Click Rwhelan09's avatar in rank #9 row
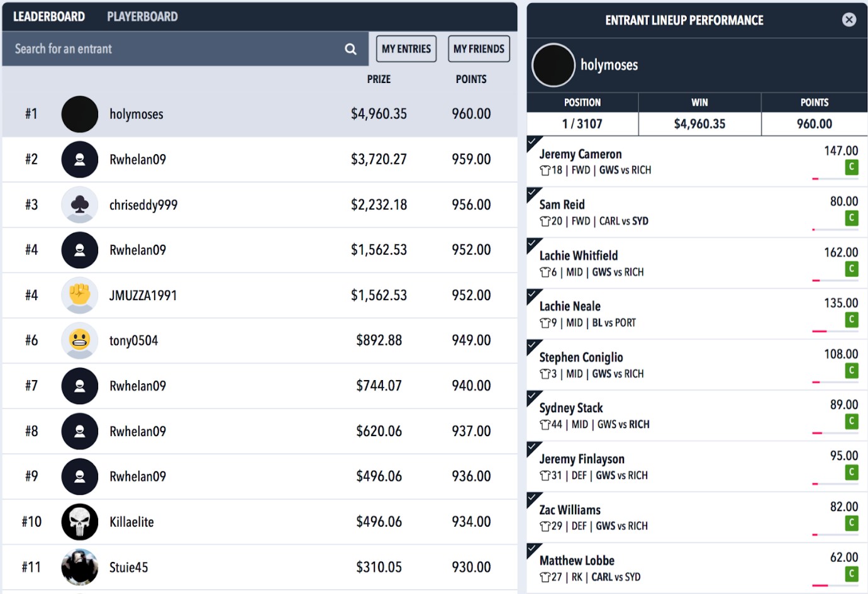This screenshot has height=594, width=868. pyautogui.click(x=80, y=476)
